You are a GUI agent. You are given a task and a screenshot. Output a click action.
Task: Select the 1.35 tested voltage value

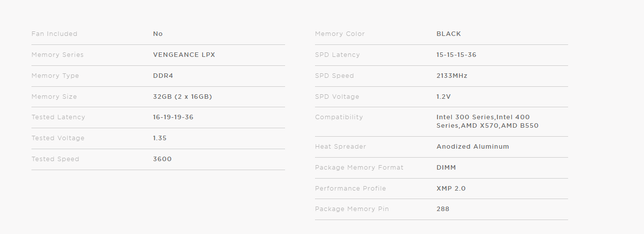pos(160,138)
